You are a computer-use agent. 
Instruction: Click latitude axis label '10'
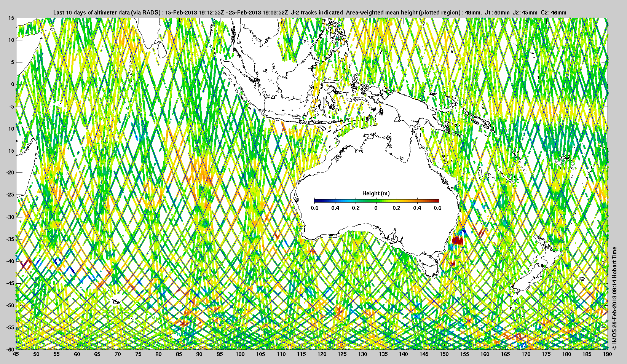(x=12, y=40)
